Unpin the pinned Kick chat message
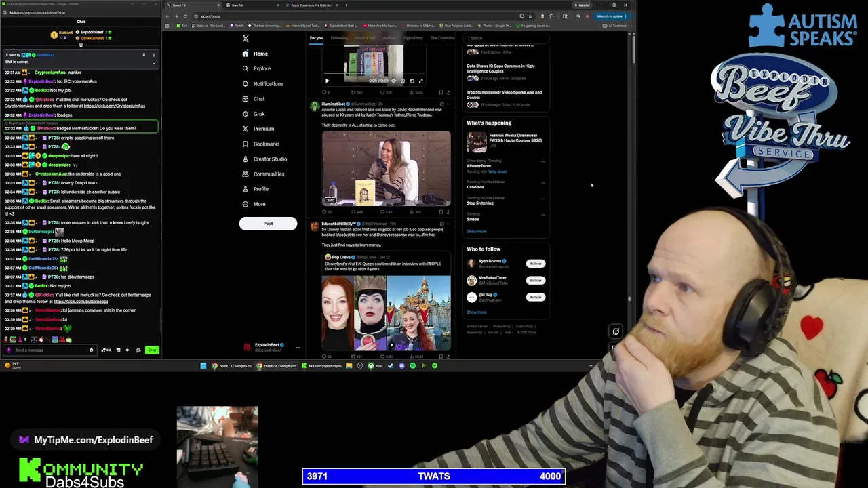Image resolution: width=868 pixels, height=488 pixels. (x=144, y=55)
